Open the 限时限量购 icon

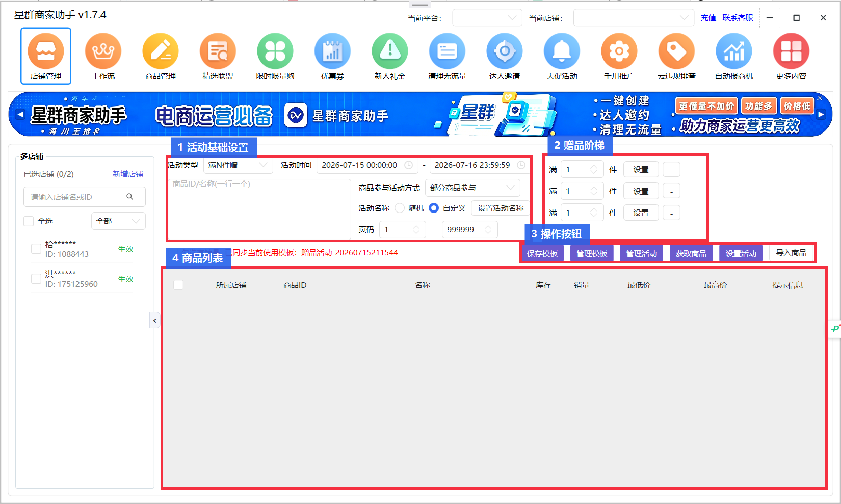click(x=275, y=51)
